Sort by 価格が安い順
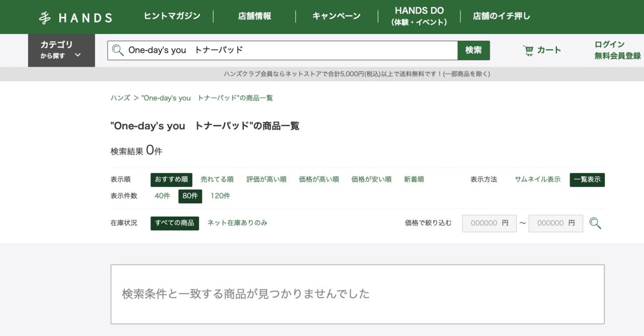The height and width of the screenshot is (336, 644). (x=371, y=180)
